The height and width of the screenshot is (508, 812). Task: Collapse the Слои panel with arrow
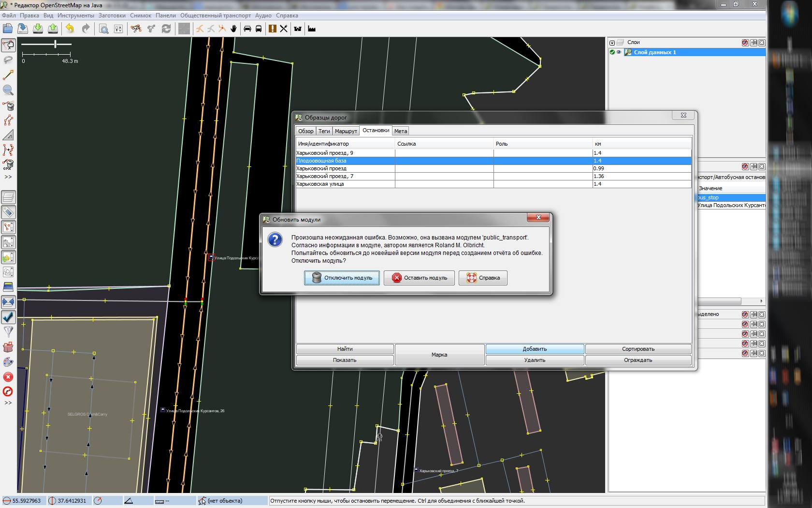(x=612, y=43)
